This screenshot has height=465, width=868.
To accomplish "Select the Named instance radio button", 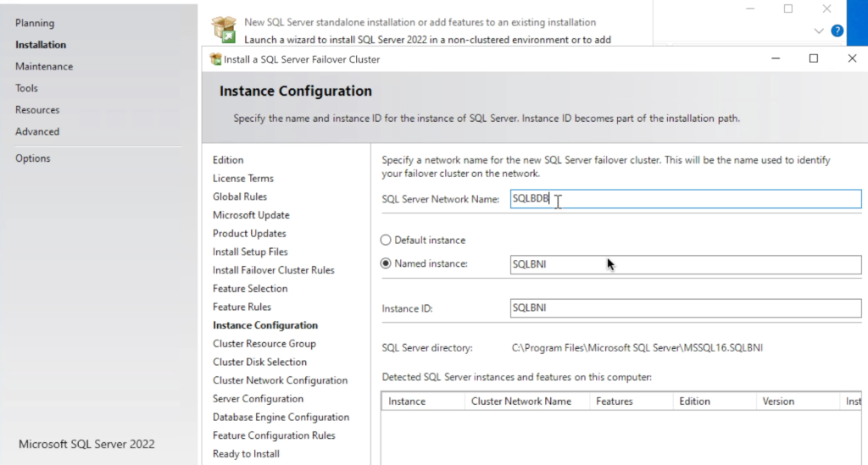I will pos(386,263).
